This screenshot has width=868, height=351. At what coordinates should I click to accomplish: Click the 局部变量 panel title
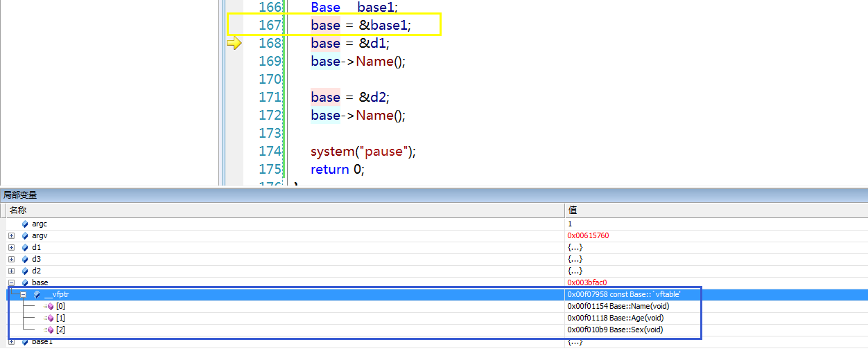(20, 195)
